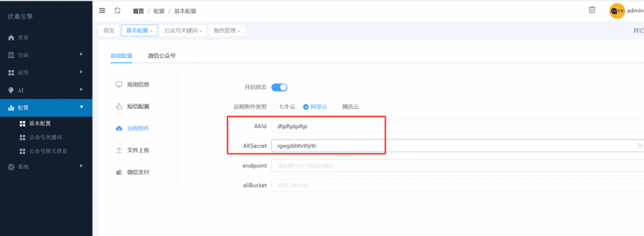Click the cloud upload icon beside 远程附件
The width and height of the screenshot is (644, 236).
click(119, 128)
